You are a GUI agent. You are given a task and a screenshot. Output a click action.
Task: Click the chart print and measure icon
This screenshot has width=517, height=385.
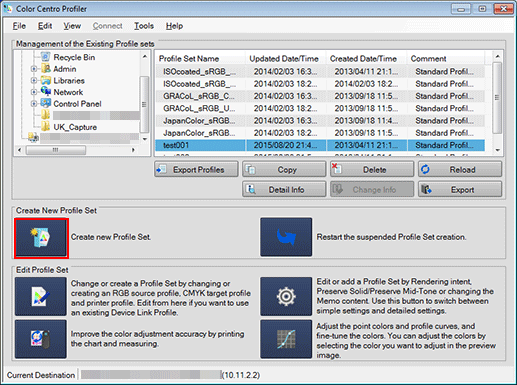click(x=41, y=339)
